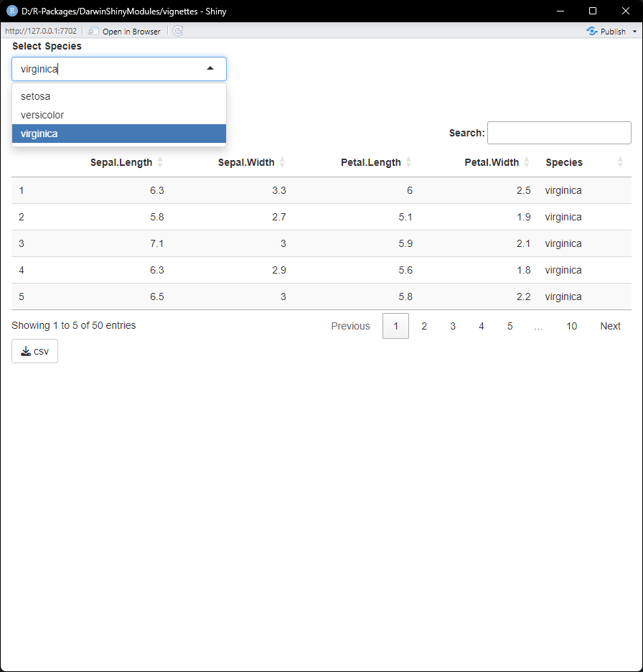
Task: Click the Publish icon
Action: (x=592, y=31)
